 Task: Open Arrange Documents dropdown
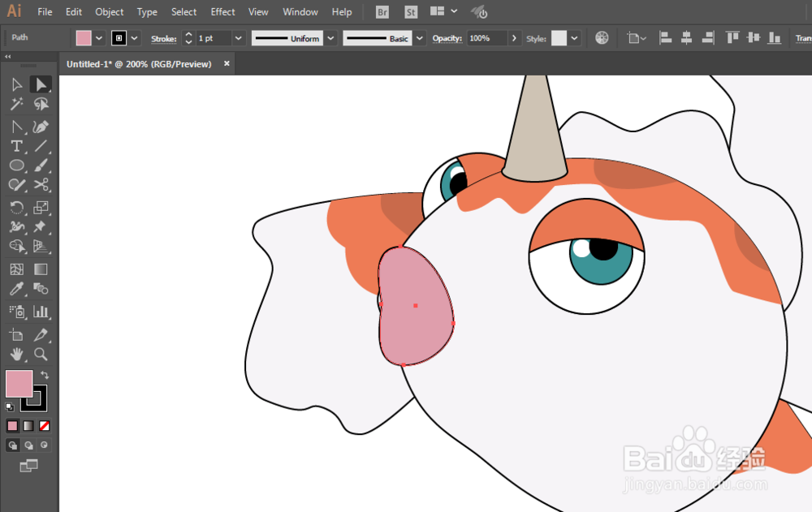444,11
